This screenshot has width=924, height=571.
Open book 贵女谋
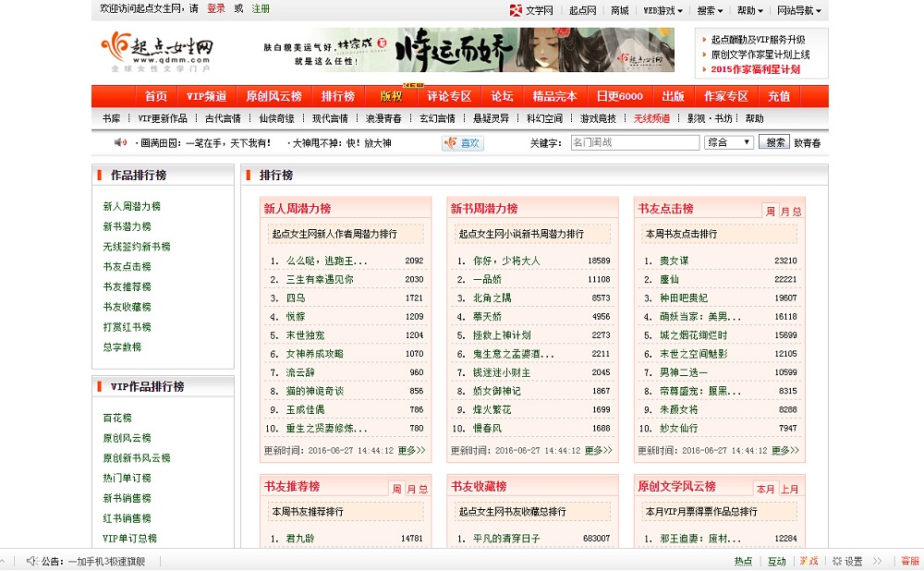point(675,261)
